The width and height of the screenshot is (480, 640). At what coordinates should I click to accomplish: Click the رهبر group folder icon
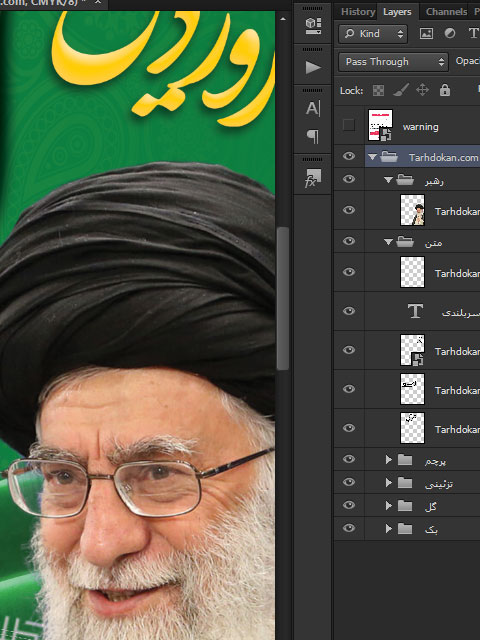click(404, 180)
